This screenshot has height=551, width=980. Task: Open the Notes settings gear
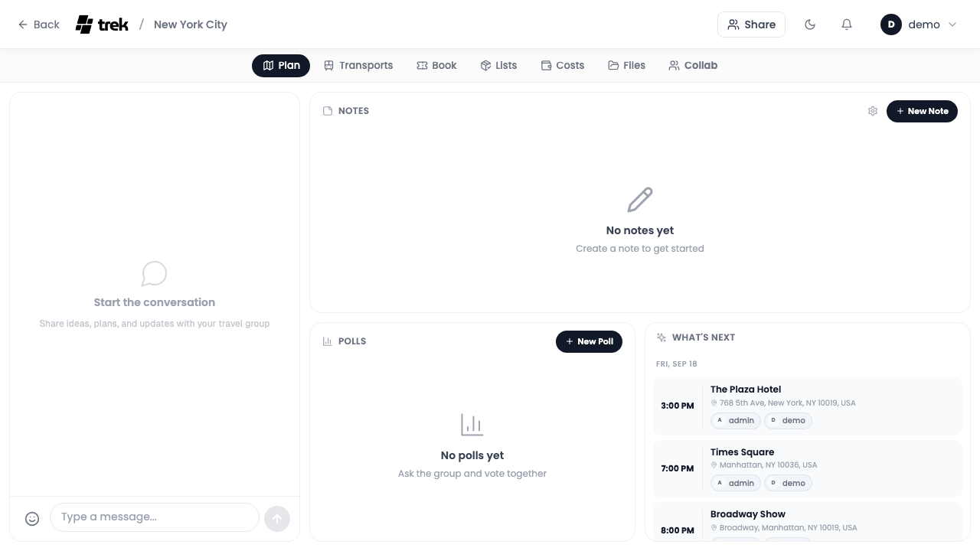click(x=873, y=111)
